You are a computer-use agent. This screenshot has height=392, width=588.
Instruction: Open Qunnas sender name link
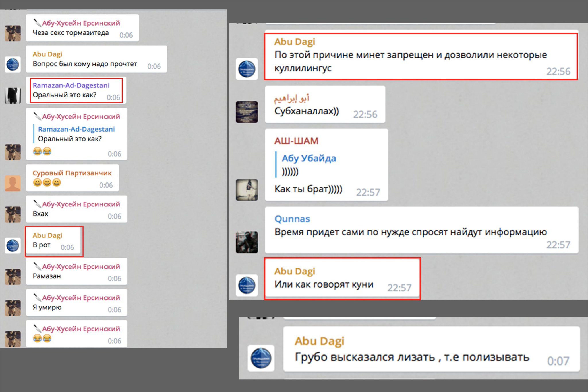[x=292, y=219]
